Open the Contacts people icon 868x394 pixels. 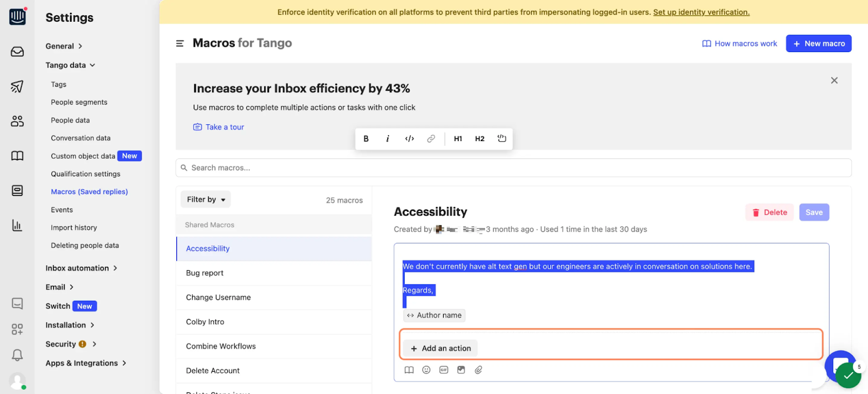pos(17,121)
